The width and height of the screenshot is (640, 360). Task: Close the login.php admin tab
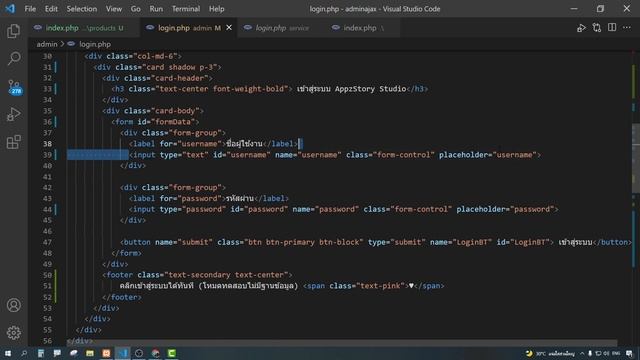[x=229, y=27]
